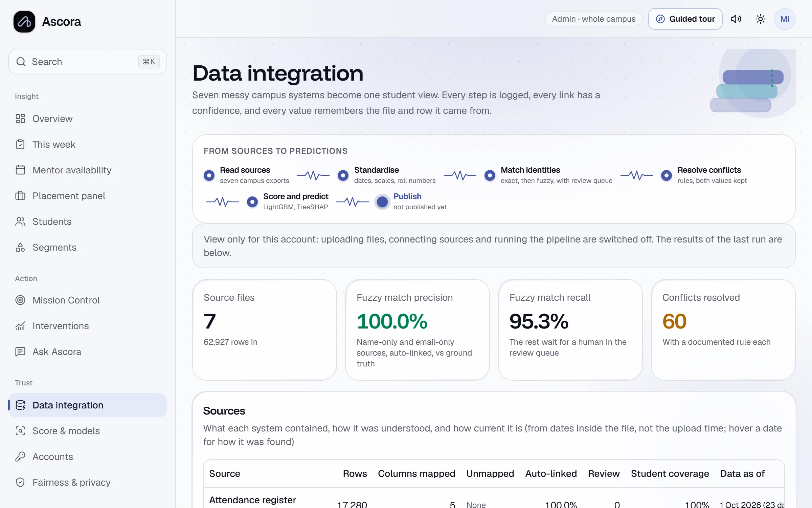Click the Score & models scan icon
Screen dimensions: 812x508
(x=20, y=431)
